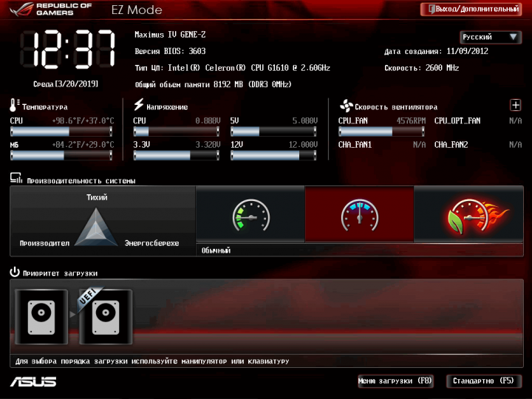Click the CPU_OPT_FAN label
532x399 pixels.
tap(457, 120)
